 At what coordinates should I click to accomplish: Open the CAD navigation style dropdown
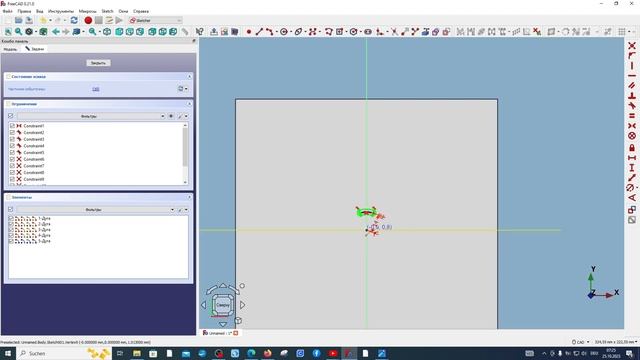[x=581, y=342]
